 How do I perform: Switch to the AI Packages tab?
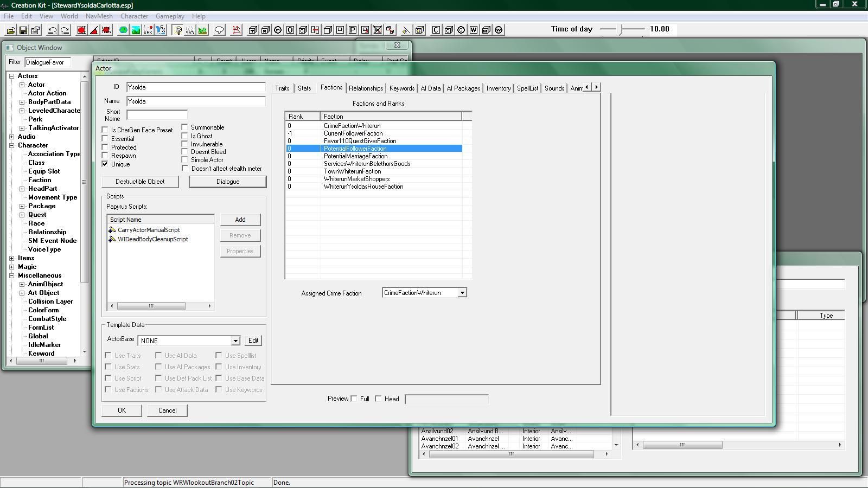click(463, 88)
